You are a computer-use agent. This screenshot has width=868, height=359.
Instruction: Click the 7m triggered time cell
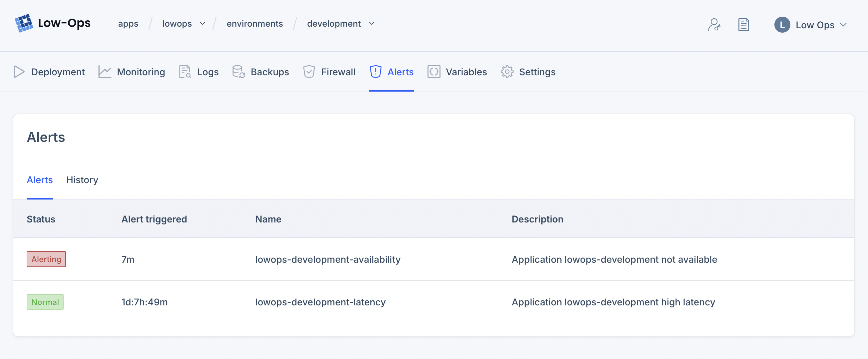[128, 259]
